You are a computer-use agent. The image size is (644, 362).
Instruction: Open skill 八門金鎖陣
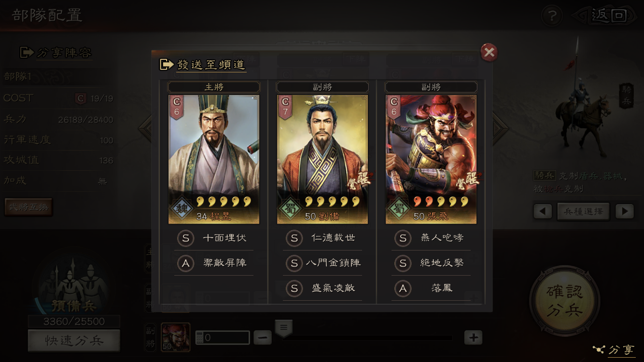333,263
